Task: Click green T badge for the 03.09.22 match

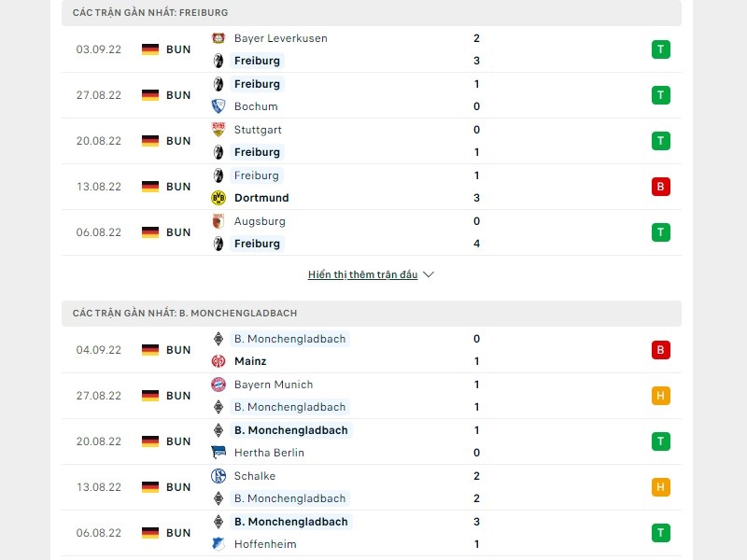Action: pyautogui.click(x=661, y=49)
